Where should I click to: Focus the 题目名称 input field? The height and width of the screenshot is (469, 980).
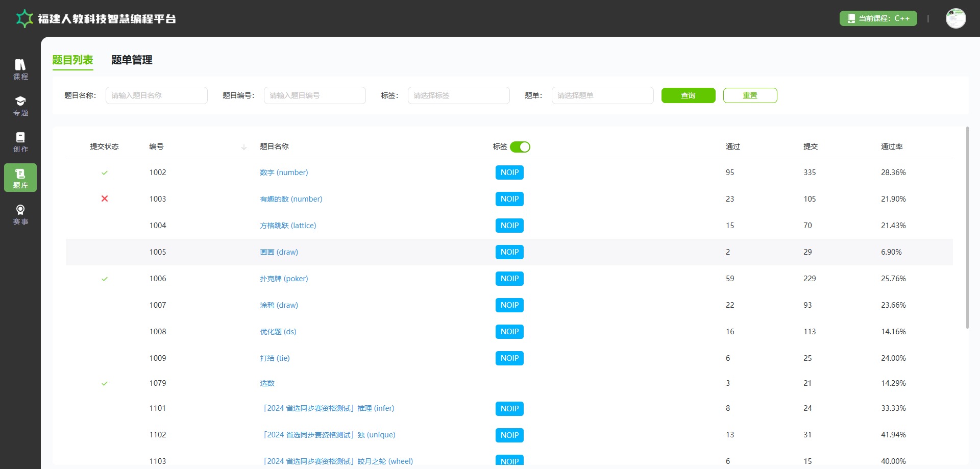pyautogui.click(x=156, y=95)
